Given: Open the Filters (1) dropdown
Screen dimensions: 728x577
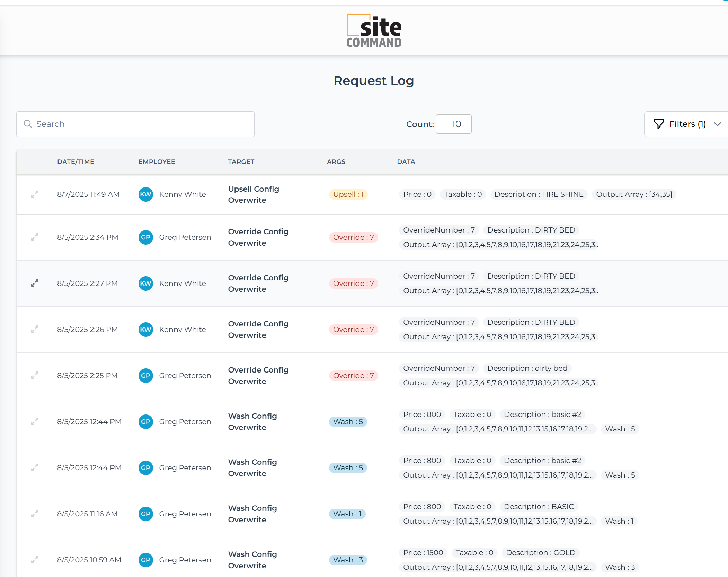Looking at the screenshot, I should (x=687, y=124).
